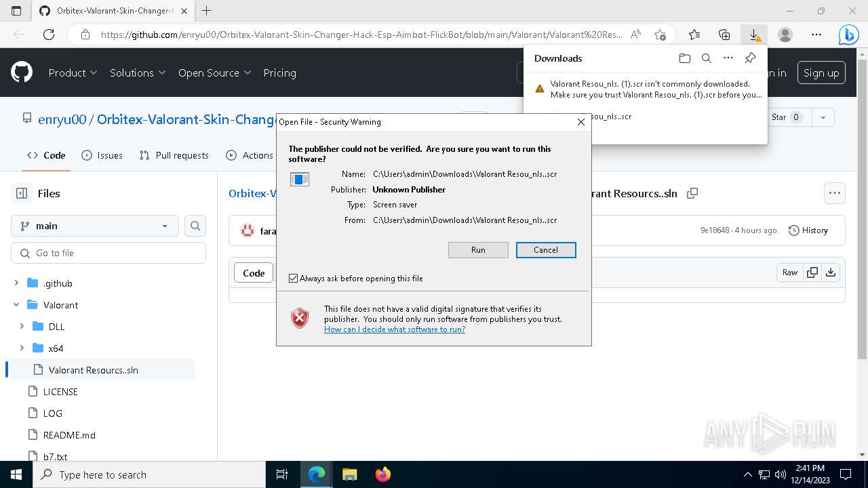Switch to Pull requests tab
Viewport: 868px width, 488px height.
click(174, 155)
